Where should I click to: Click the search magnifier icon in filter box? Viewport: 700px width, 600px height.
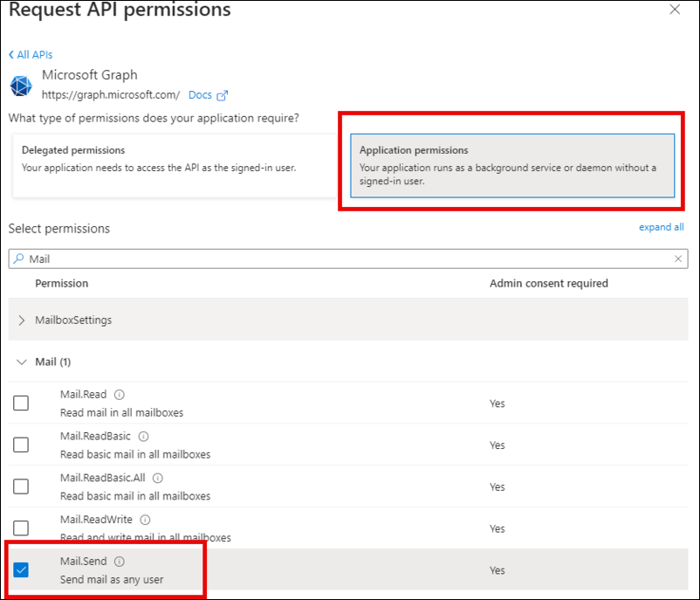click(x=19, y=259)
